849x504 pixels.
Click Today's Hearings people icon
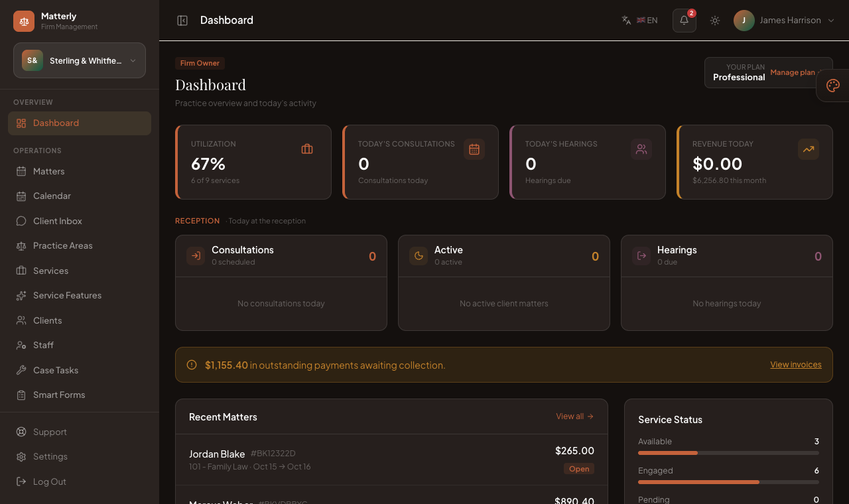pyautogui.click(x=641, y=149)
